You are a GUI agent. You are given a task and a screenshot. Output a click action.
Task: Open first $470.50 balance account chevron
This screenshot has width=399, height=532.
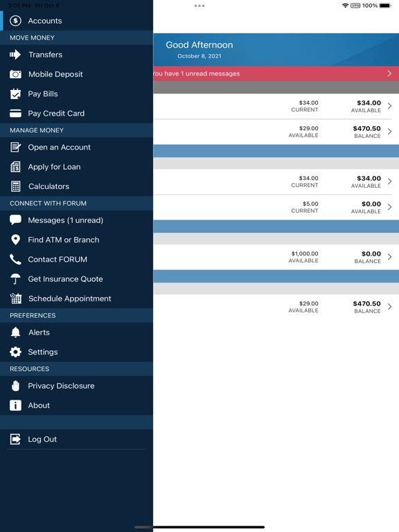point(389,132)
